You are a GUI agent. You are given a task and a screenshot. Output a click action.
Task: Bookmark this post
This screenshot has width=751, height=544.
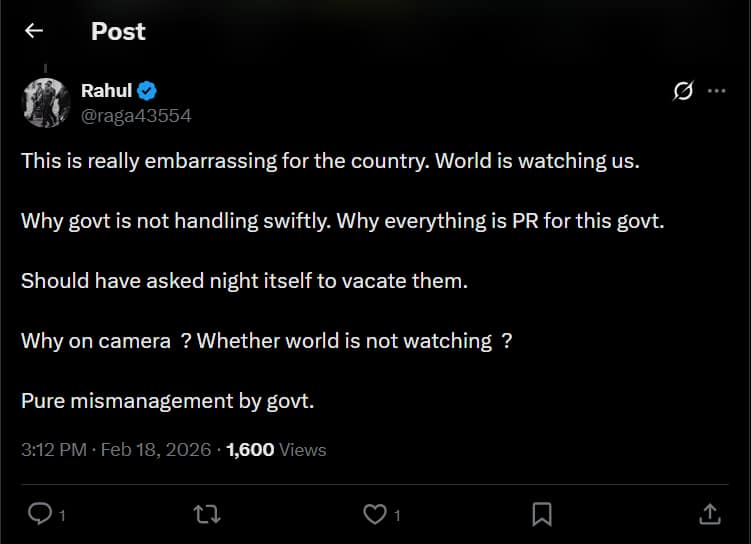(x=542, y=514)
